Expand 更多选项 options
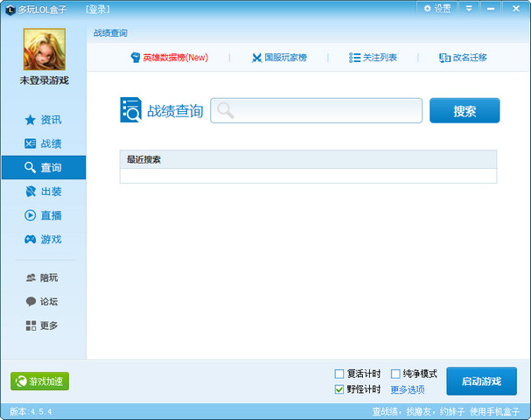This screenshot has width=531, height=420. 407,389
